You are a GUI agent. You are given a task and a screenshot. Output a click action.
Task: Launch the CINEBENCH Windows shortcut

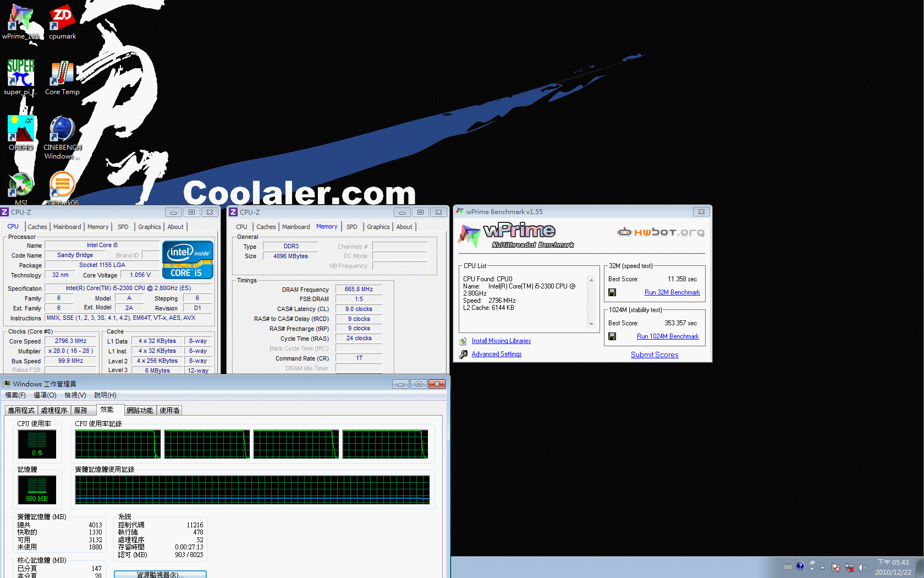pyautogui.click(x=62, y=138)
